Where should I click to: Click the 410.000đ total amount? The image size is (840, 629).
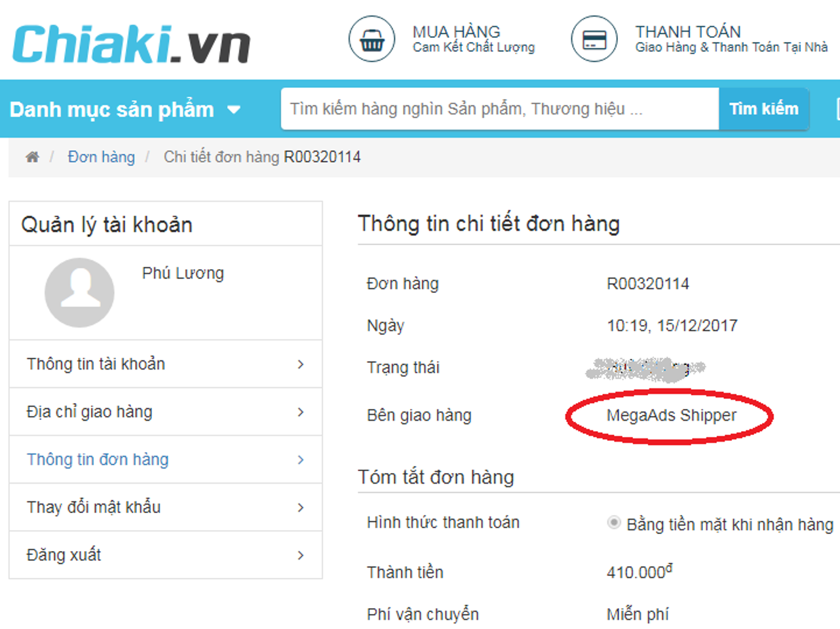coord(640,571)
